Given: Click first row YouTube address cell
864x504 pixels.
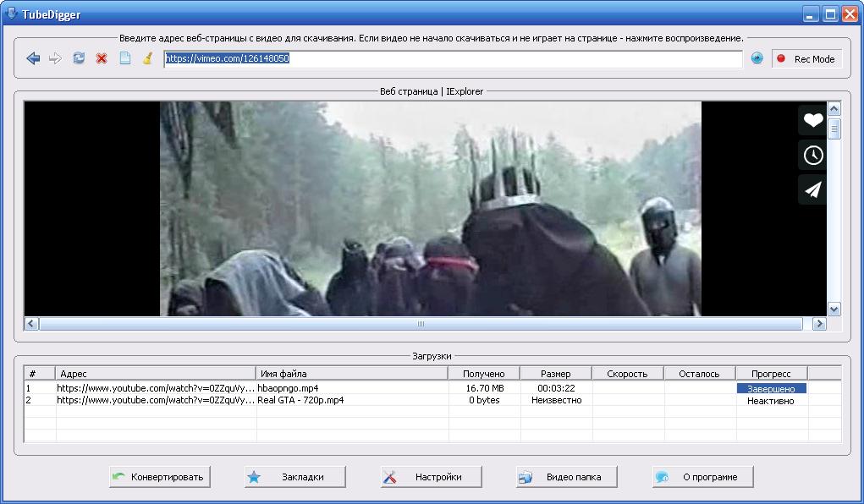Looking at the screenshot, I should 156,388.
